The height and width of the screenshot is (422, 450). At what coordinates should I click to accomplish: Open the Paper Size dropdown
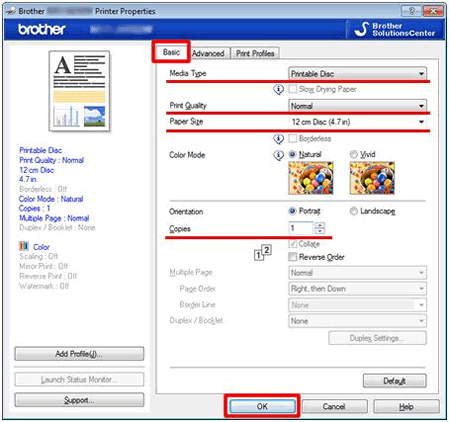357,122
